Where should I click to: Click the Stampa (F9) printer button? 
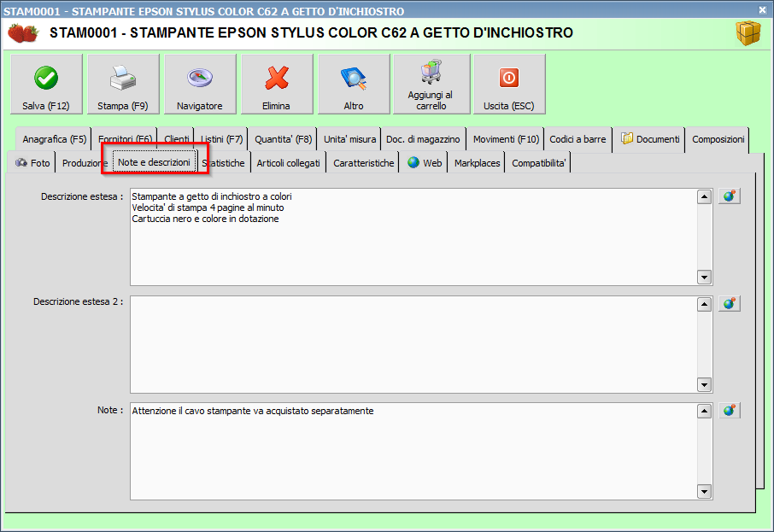coord(123,85)
